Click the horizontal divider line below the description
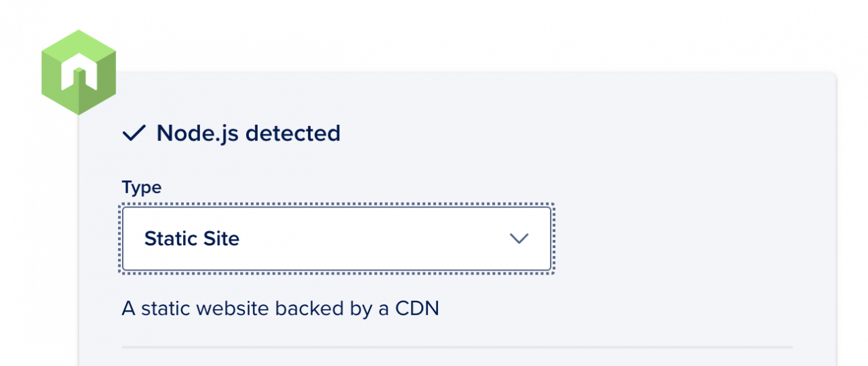The image size is (868, 366). coord(457,347)
